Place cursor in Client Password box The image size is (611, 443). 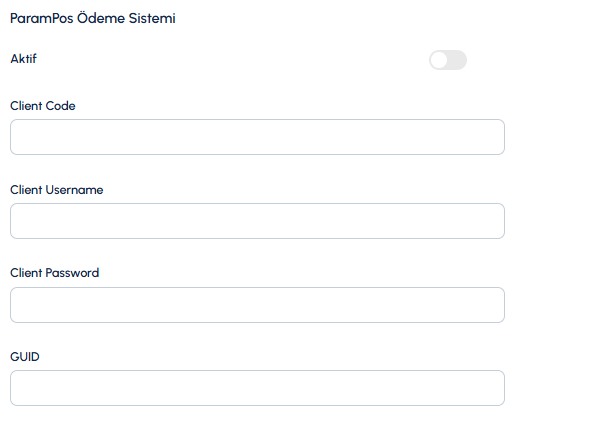coord(257,305)
